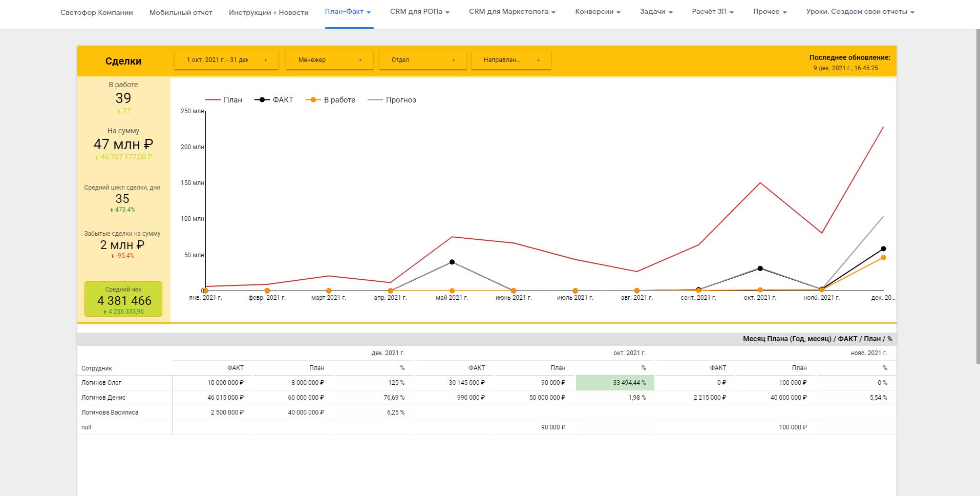This screenshot has height=496, width=980.
Task: Expand the Конверсии menu
Action: (598, 12)
